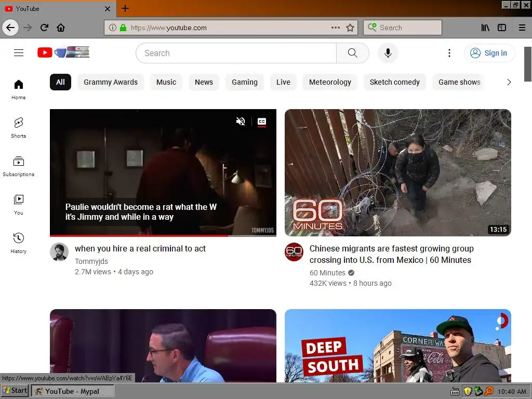
Task: Click the 60 Minutes channel avatar
Action: click(294, 252)
